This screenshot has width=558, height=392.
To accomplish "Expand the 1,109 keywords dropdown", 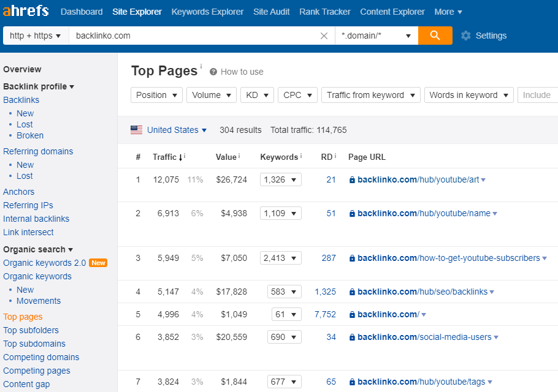I will click(x=281, y=213).
